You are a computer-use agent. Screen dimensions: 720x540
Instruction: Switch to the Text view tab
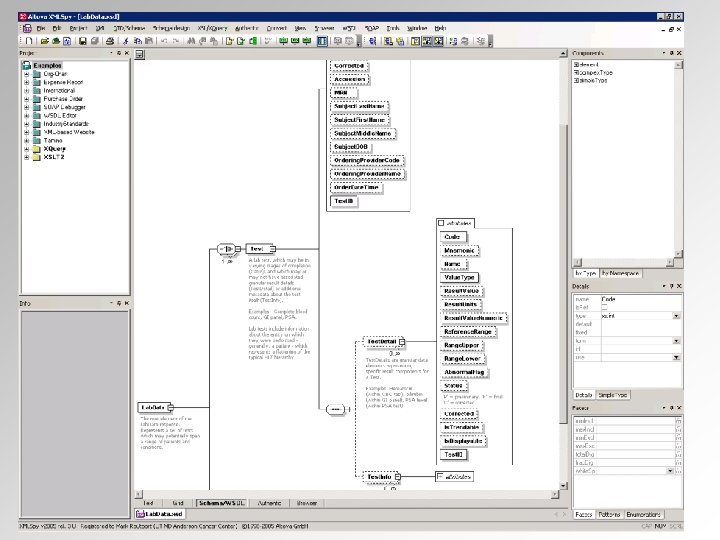[148, 503]
